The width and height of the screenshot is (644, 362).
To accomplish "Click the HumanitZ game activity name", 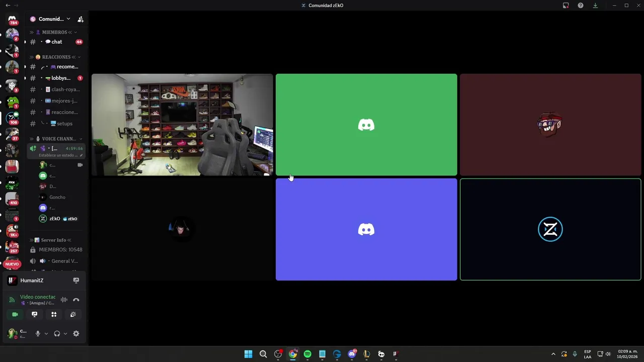I will [x=32, y=281].
